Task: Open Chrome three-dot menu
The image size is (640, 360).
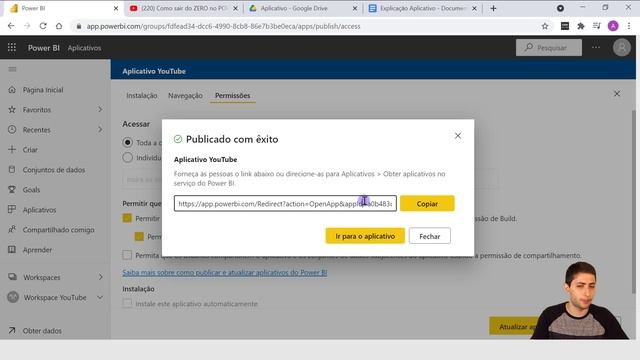Action: pos(629,26)
